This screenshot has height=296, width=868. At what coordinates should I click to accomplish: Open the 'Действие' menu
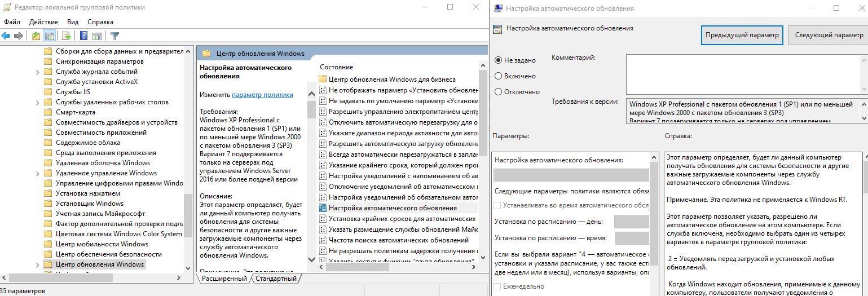tap(43, 22)
